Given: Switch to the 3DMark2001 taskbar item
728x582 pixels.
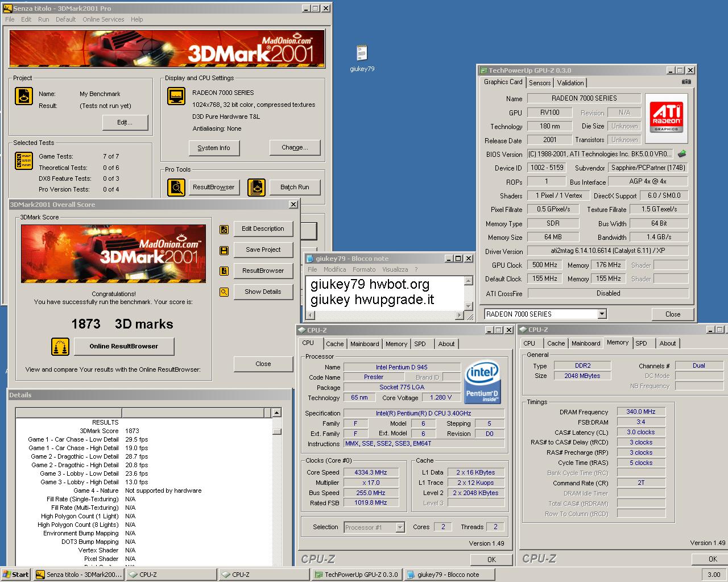Looking at the screenshot, I should (78, 575).
